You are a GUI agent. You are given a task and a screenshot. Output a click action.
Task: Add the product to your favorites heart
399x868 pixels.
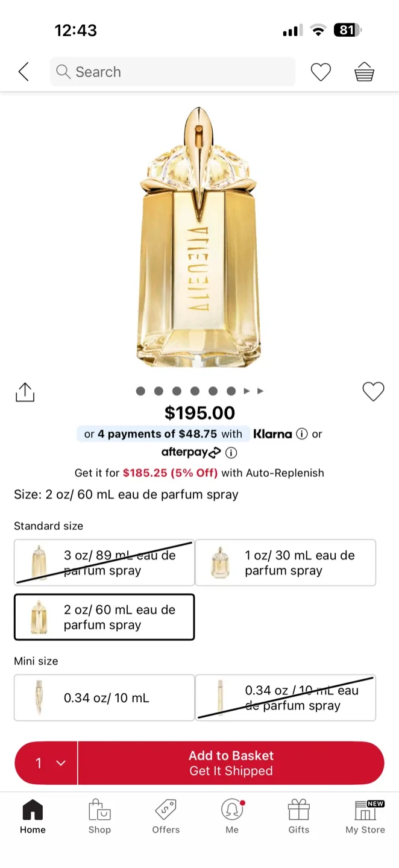pos(373,391)
